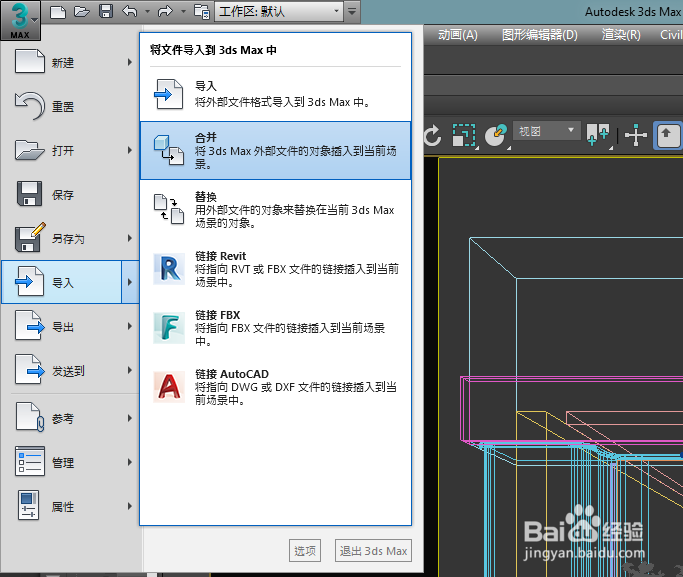This screenshot has width=683, height=577.
Task: Click the Undo arrow icon
Action: click(130, 11)
